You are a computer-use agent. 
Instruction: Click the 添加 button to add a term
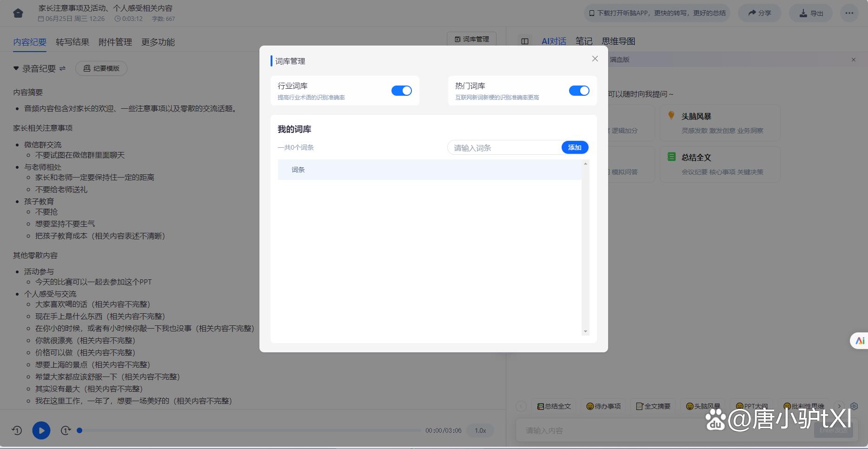(575, 147)
